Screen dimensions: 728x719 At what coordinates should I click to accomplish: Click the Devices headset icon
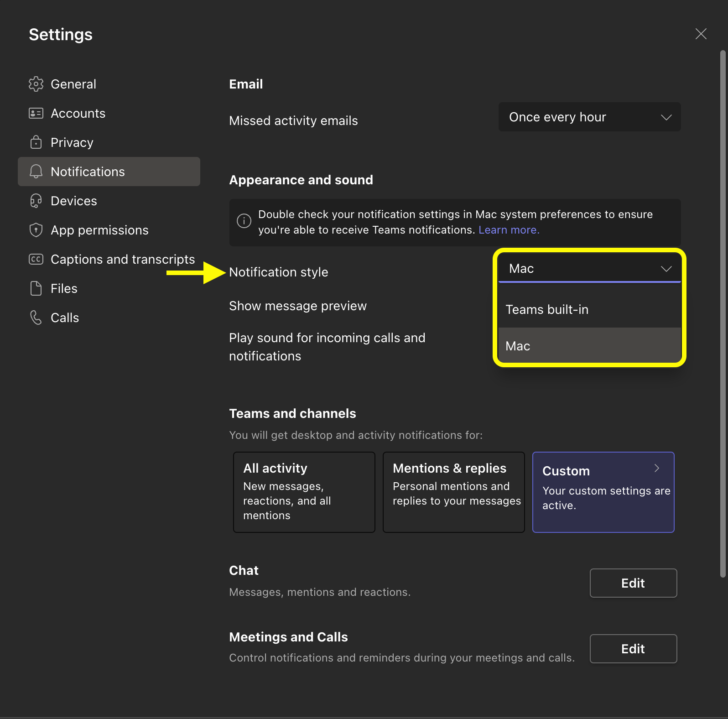tap(36, 201)
